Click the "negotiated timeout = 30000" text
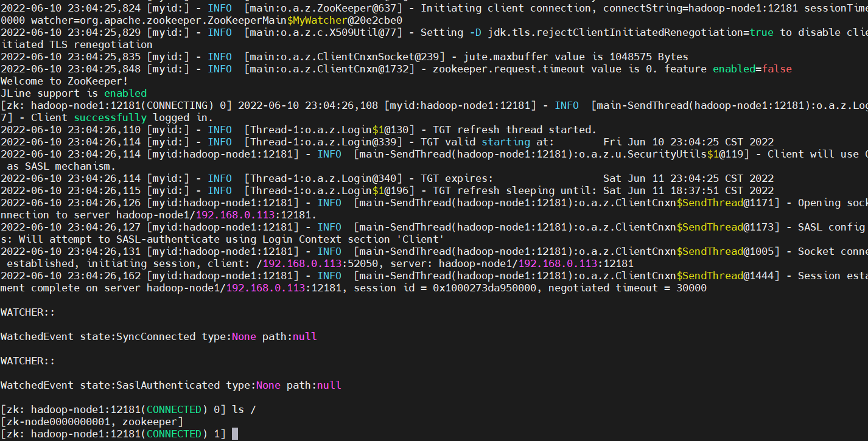The image size is (868, 441). coord(627,288)
